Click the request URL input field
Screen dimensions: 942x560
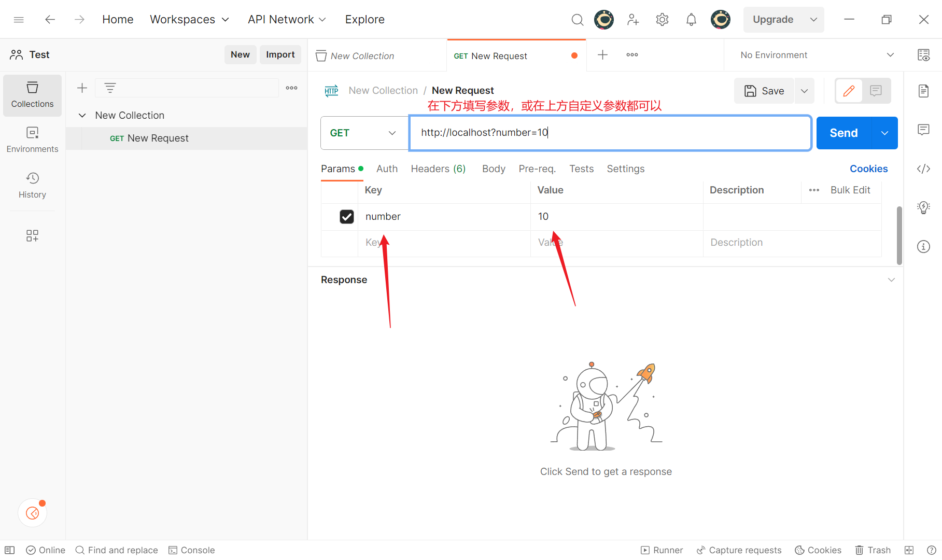pyautogui.click(x=610, y=133)
